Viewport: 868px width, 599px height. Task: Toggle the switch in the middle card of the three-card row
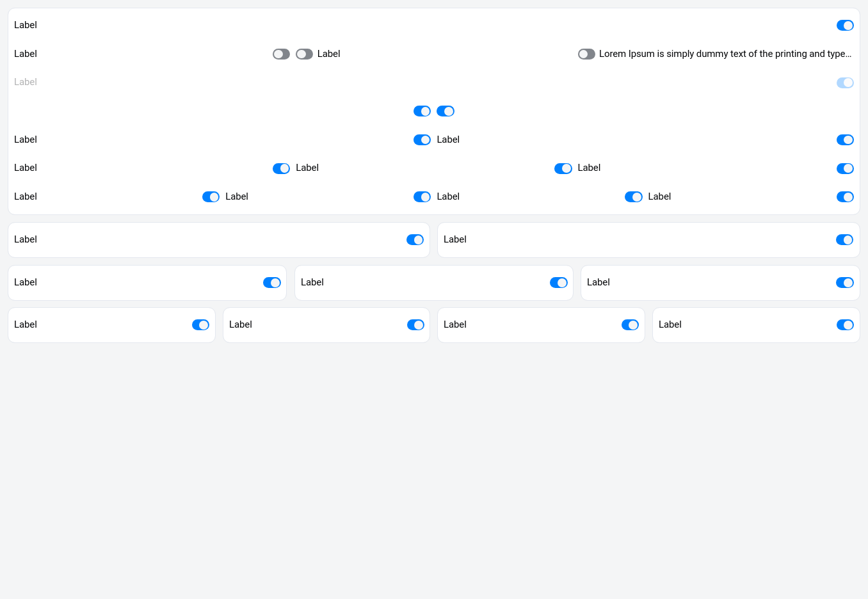[558, 283]
